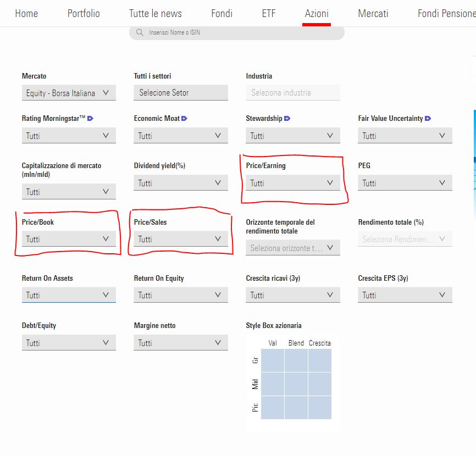Switch to the ETF tab
This screenshot has width=476, height=456.
268,13
